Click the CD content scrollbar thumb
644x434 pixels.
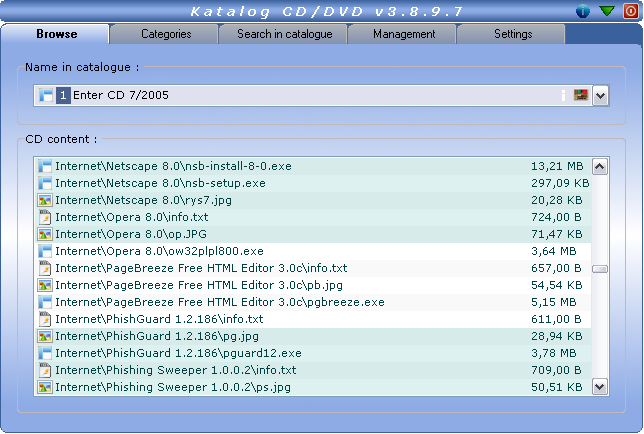[x=600, y=269]
